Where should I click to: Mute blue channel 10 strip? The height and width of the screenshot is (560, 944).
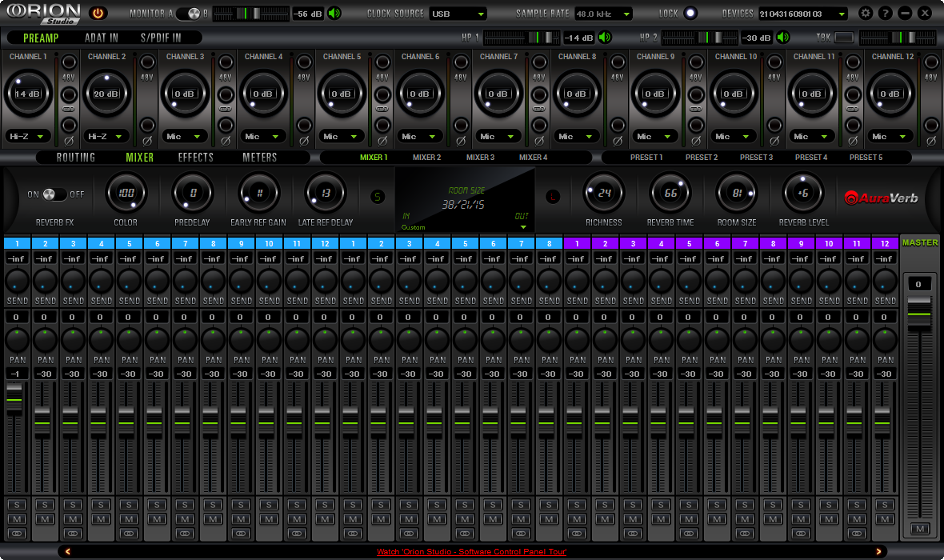(x=269, y=519)
